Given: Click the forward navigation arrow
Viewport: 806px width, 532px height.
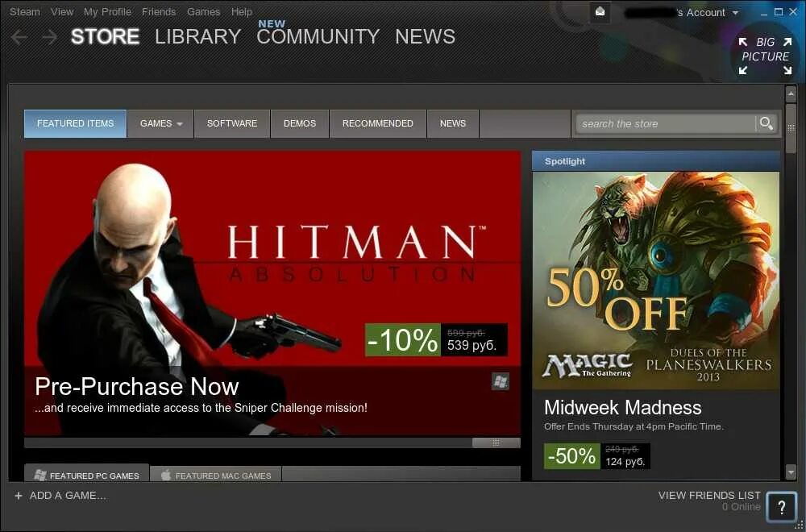Looking at the screenshot, I should pos(49,37).
